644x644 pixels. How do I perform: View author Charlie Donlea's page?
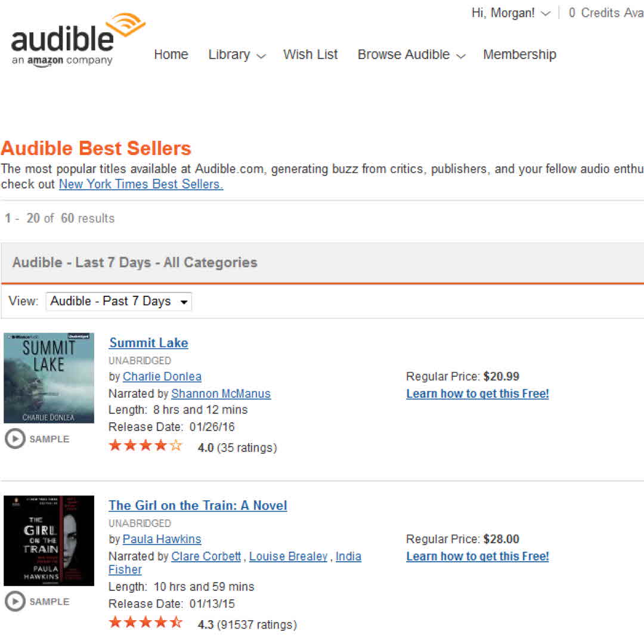162,377
